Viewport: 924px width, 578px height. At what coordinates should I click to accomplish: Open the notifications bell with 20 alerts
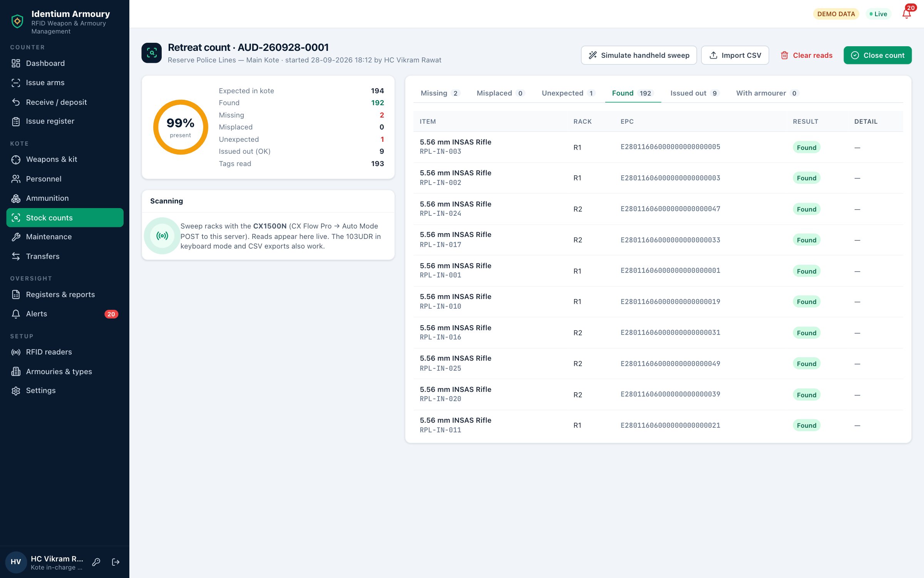907,13
